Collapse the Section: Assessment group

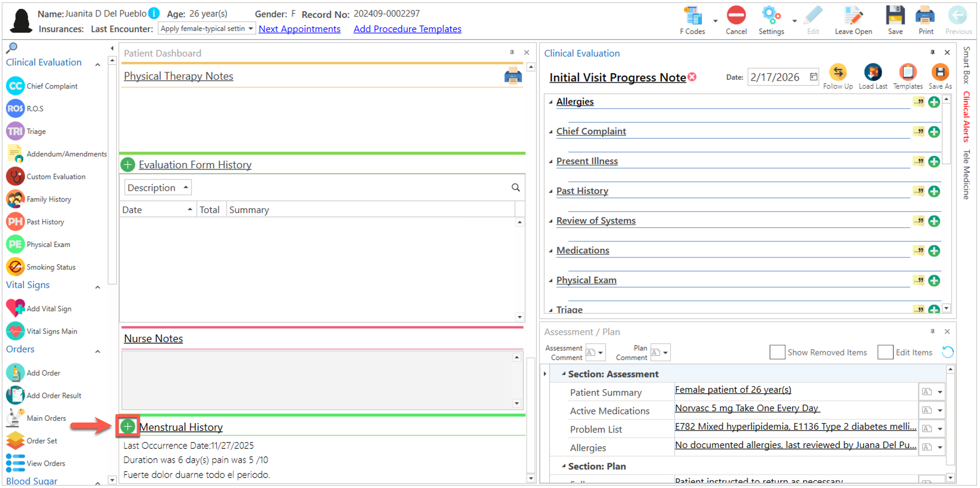point(563,374)
